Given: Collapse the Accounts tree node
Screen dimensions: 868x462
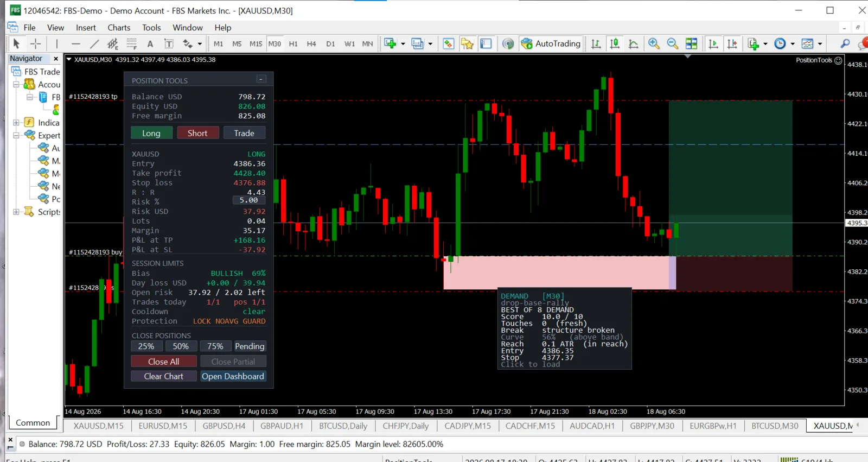Looking at the screenshot, I should (16, 84).
